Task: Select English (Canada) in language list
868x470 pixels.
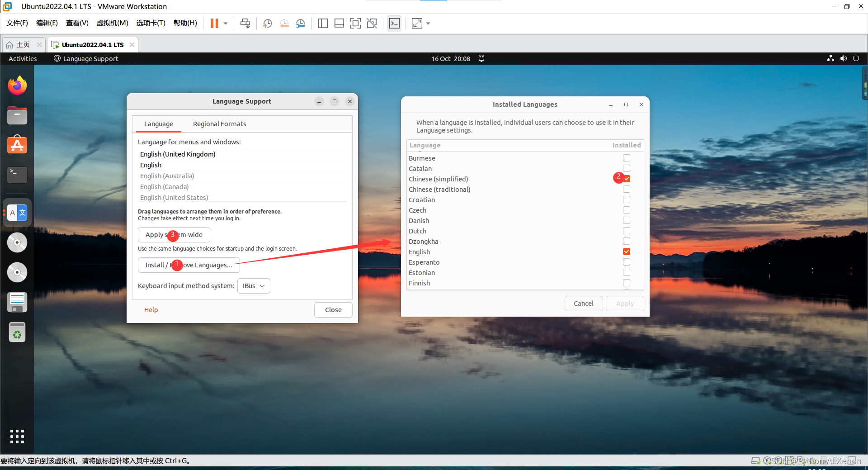Action: click(x=242, y=187)
